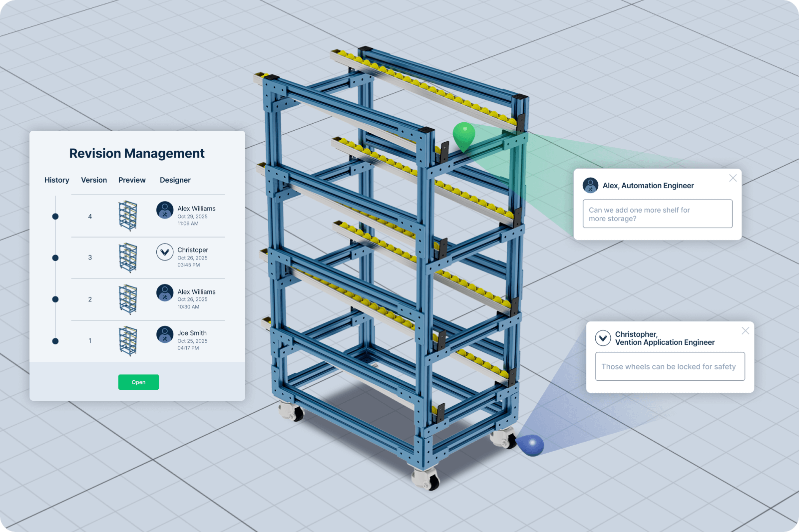Click the blue comment pin near the wheel
The image size is (799, 532).
click(x=530, y=444)
